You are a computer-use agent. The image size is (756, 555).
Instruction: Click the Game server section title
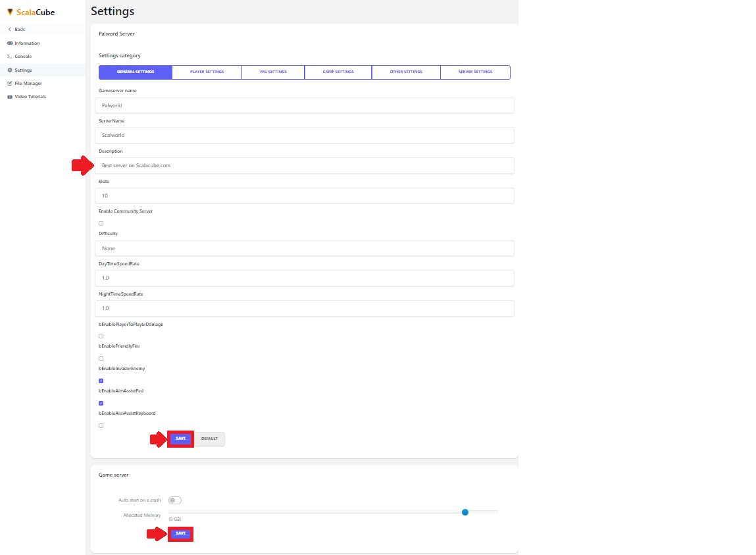tap(114, 475)
